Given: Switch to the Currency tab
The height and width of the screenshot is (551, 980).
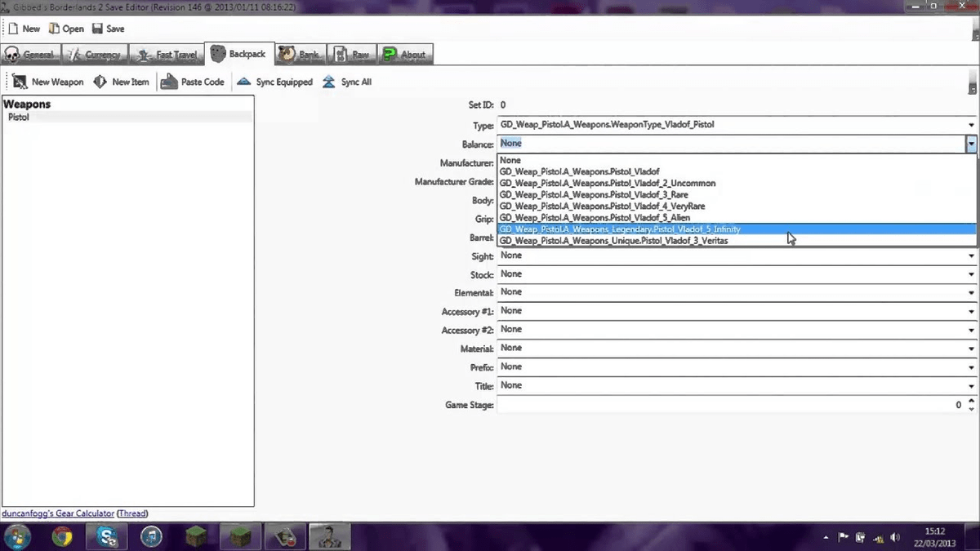Looking at the screenshot, I should [x=95, y=55].
